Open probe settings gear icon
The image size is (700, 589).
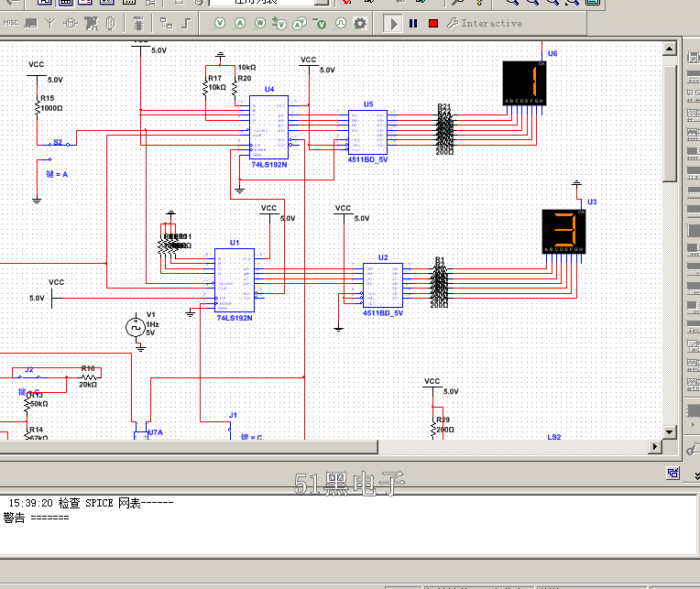click(x=360, y=23)
